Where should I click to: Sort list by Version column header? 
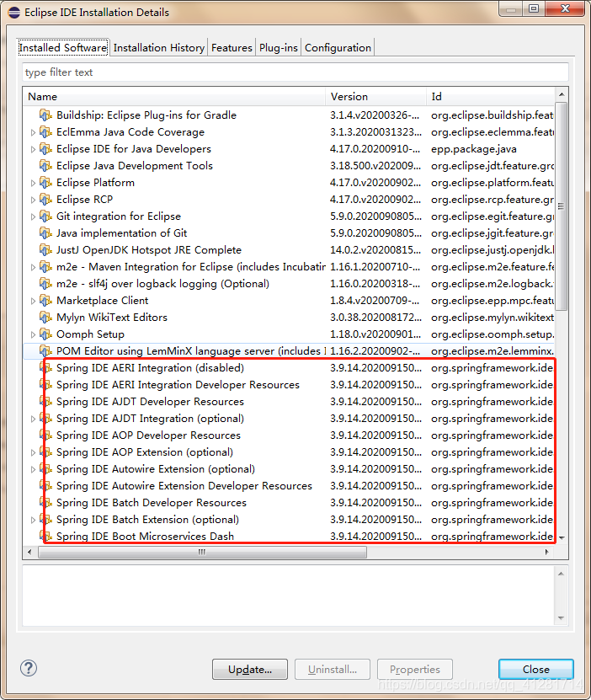point(376,96)
